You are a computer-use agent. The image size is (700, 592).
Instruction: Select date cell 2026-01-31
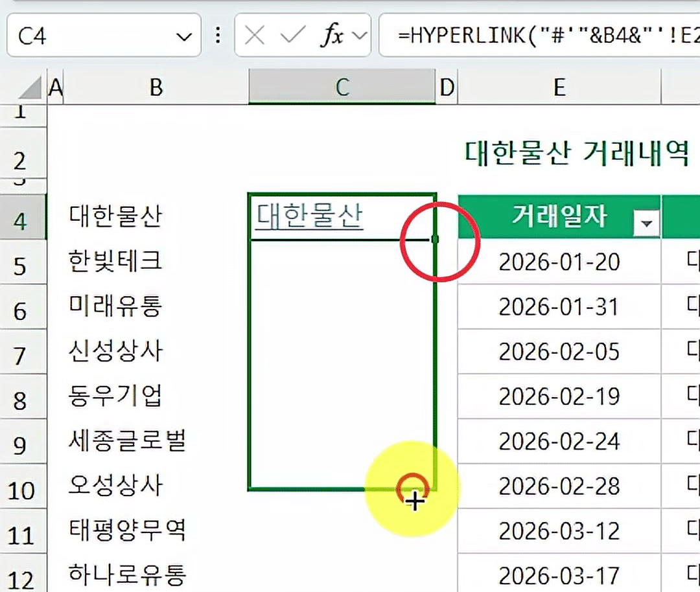pyautogui.click(x=559, y=306)
